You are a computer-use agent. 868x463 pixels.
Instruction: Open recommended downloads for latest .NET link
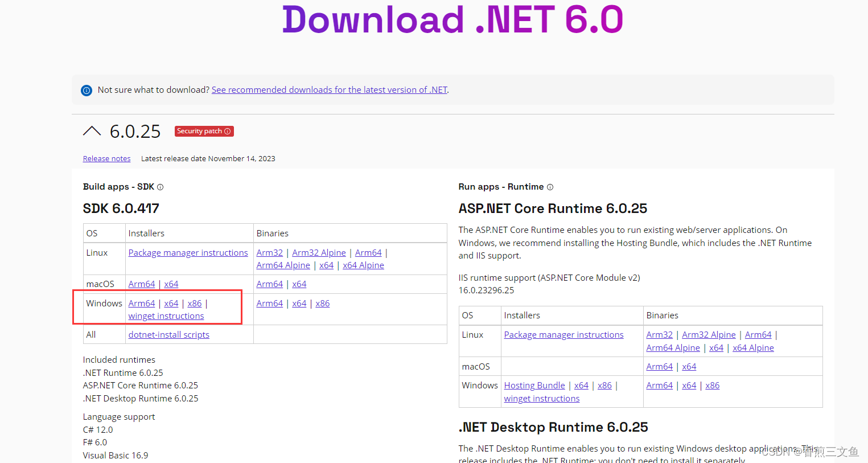(x=330, y=90)
